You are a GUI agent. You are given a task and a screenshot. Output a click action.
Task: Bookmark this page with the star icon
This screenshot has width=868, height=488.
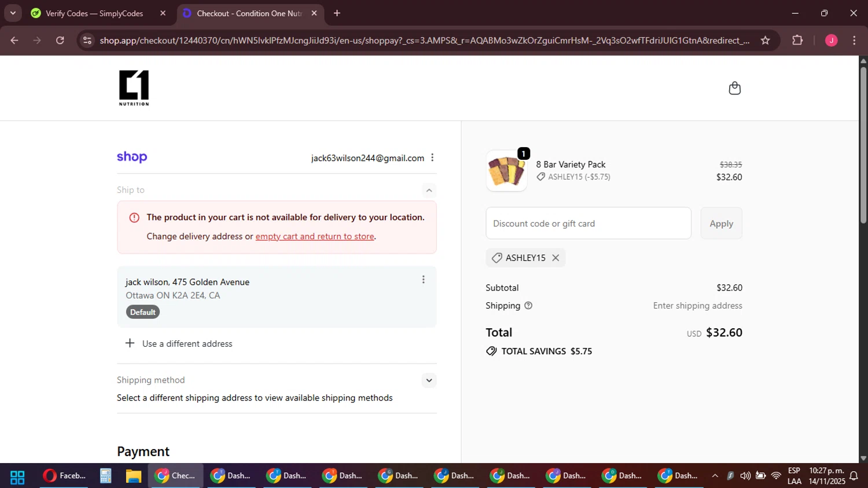766,41
